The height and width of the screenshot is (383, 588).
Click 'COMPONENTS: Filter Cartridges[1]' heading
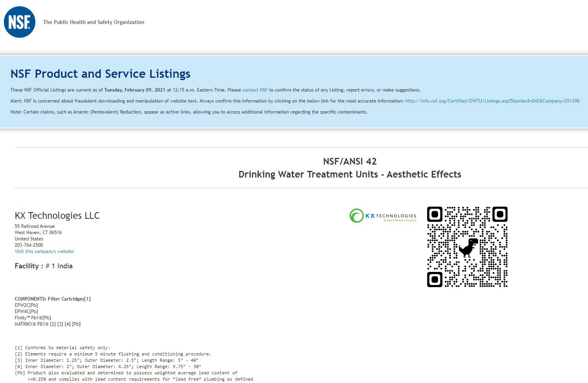(53, 299)
